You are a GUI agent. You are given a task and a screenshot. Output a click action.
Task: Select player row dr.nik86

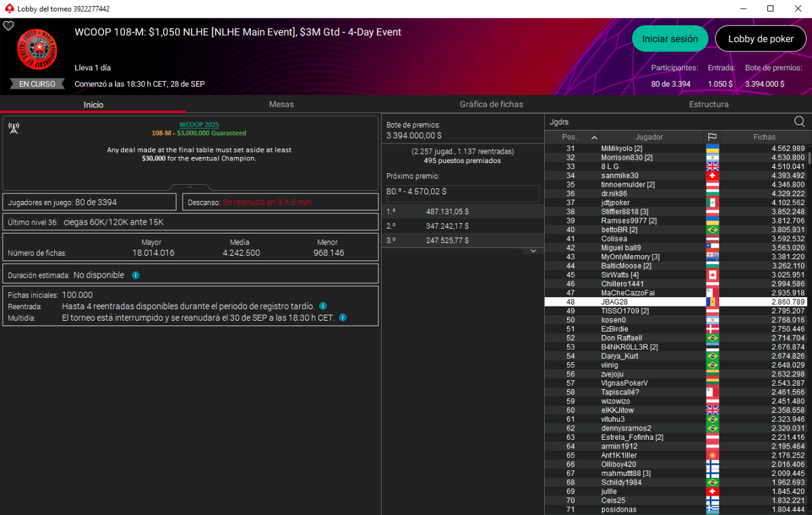click(x=677, y=194)
